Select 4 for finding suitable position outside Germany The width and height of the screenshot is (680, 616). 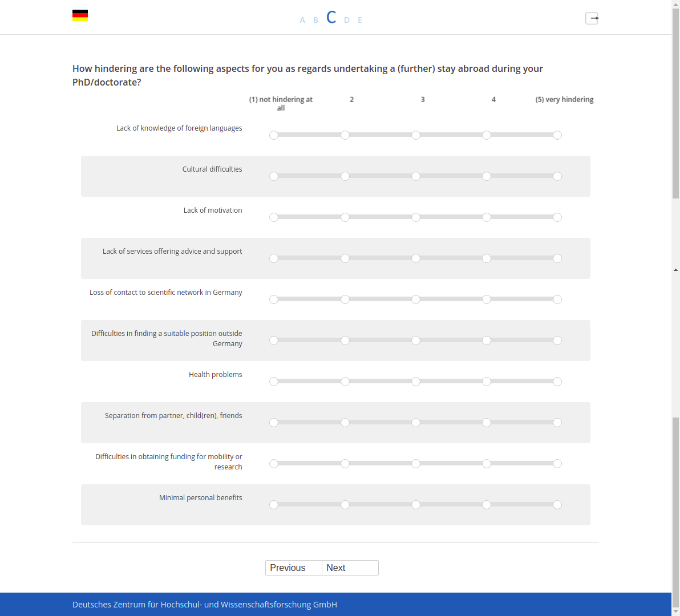pos(487,341)
